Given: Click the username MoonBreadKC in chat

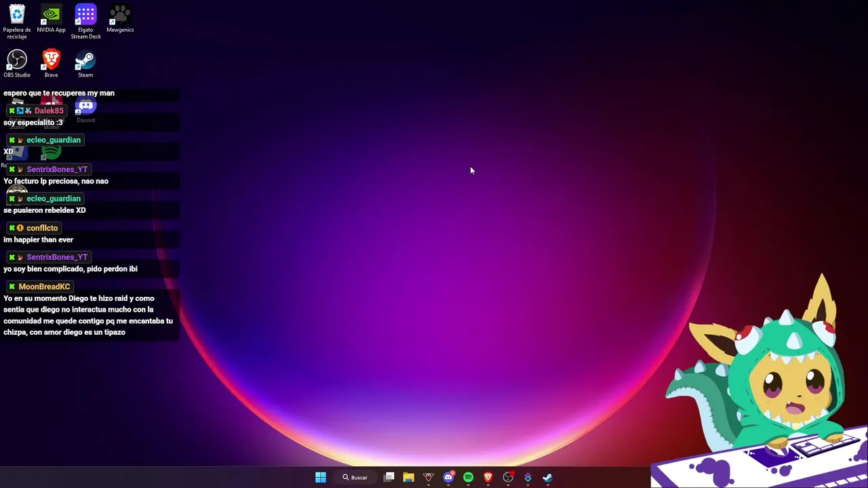Looking at the screenshot, I should (x=44, y=287).
